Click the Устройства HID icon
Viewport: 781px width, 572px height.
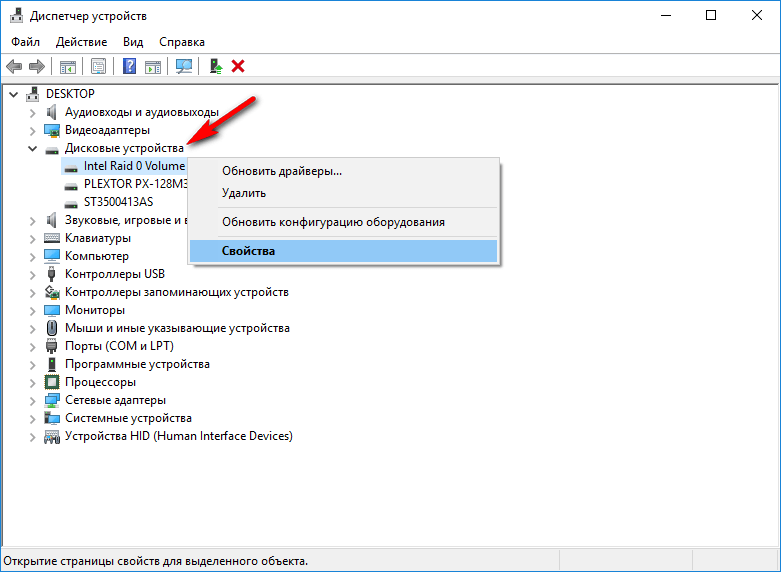tap(52, 436)
